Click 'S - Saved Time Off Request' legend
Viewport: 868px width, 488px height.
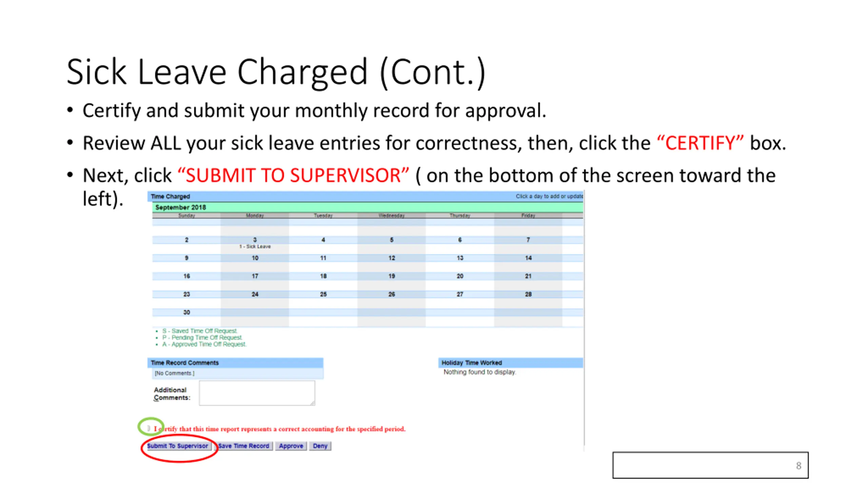point(200,331)
